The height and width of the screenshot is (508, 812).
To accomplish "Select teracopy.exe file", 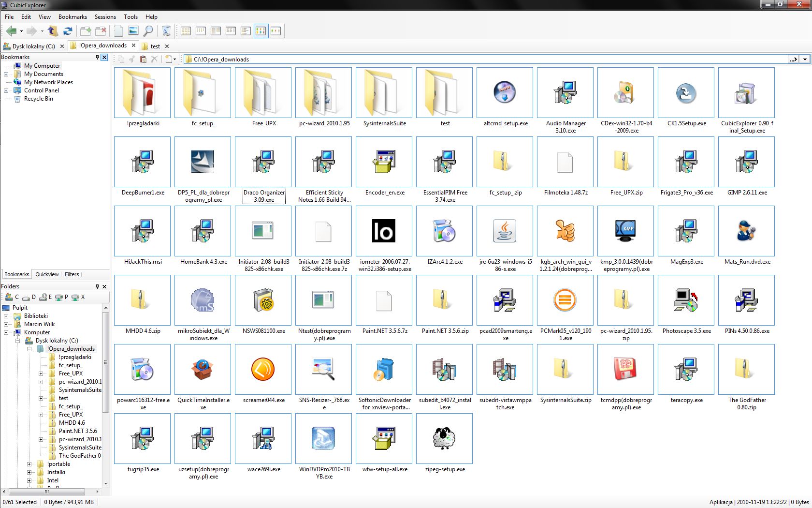I will pyautogui.click(x=686, y=374).
